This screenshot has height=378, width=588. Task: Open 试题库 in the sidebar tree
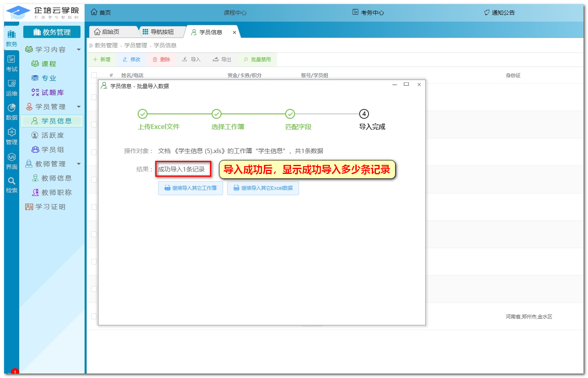[x=52, y=93]
